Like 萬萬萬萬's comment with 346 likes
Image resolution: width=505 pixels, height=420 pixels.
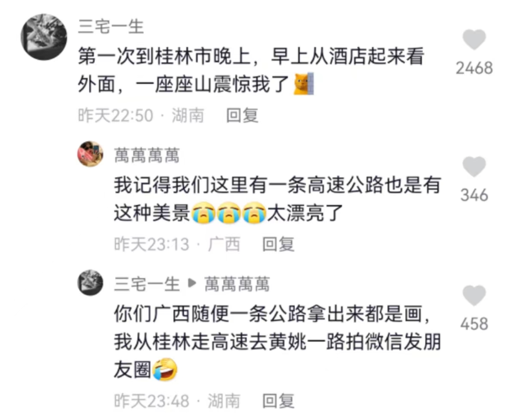tap(474, 167)
